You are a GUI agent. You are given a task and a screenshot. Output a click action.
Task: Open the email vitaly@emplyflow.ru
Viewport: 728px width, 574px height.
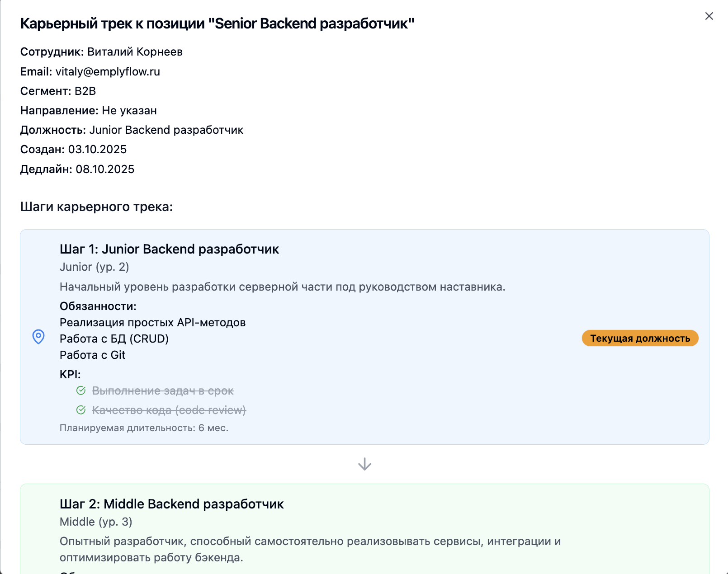coord(108,72)
